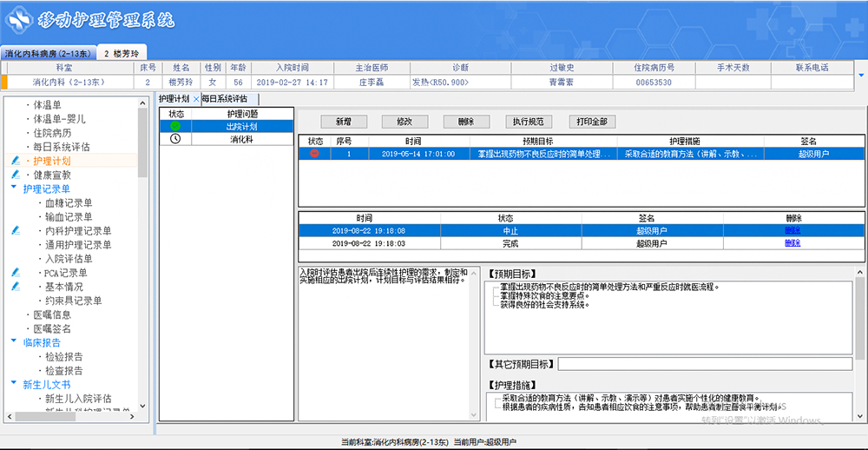This screenshot has width=868, height=450.
Task: Open 检验报告 in the left tree
Action: pyautogui.click(x=63, y=356)
